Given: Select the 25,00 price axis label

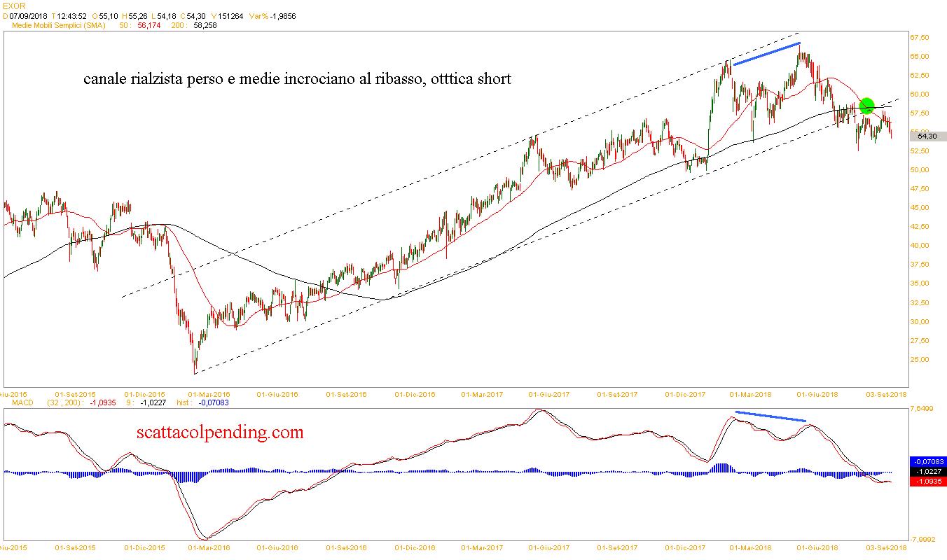Looking at the screenshot, I should click(920, 359).
